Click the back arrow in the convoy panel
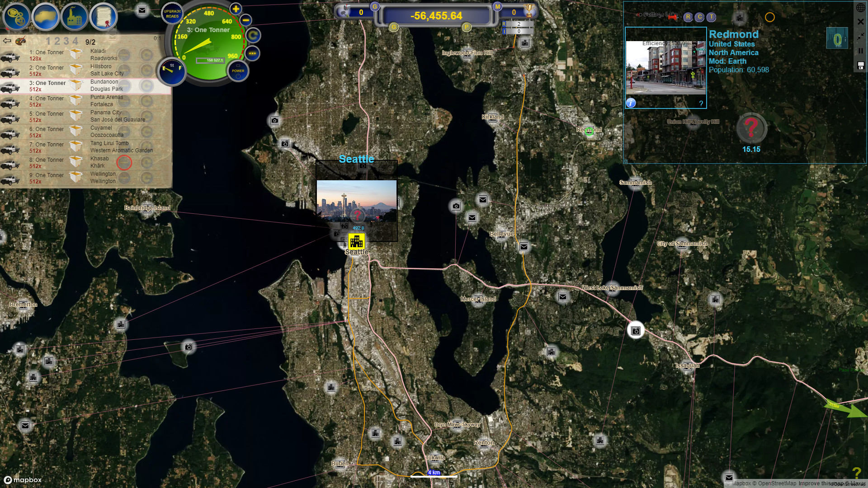868x488 pixels. (6, 40)
